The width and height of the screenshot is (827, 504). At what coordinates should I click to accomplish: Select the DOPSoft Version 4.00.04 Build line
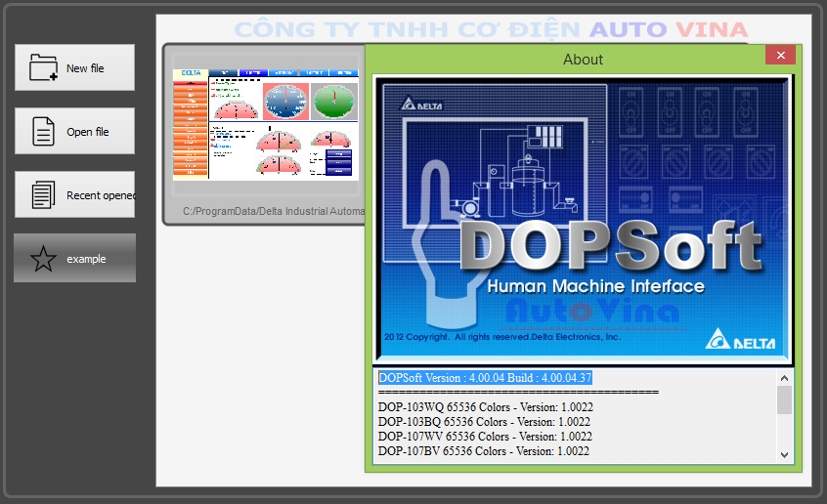click(485, 377)
